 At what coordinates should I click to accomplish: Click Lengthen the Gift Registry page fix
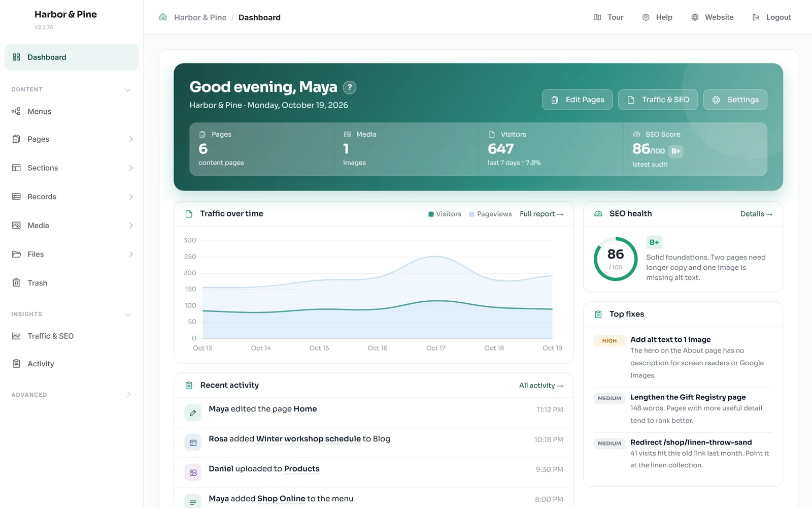point(683,408)
